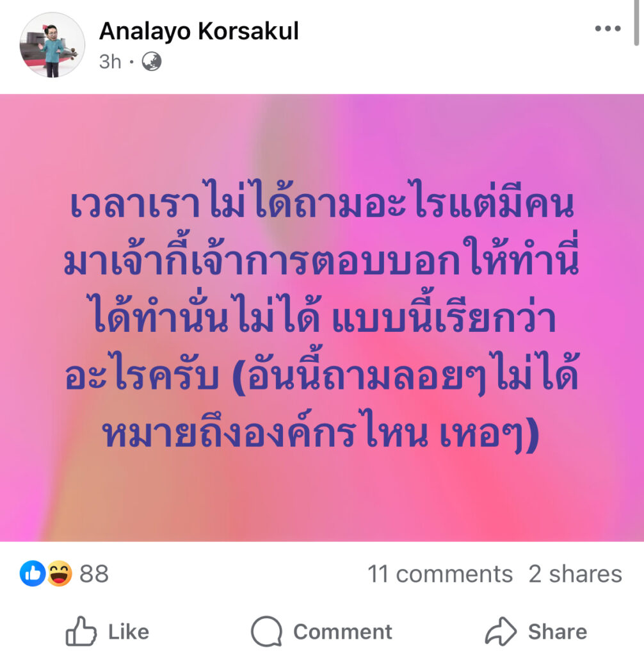Click the speech bubble Comment icon

coord(266,631)
